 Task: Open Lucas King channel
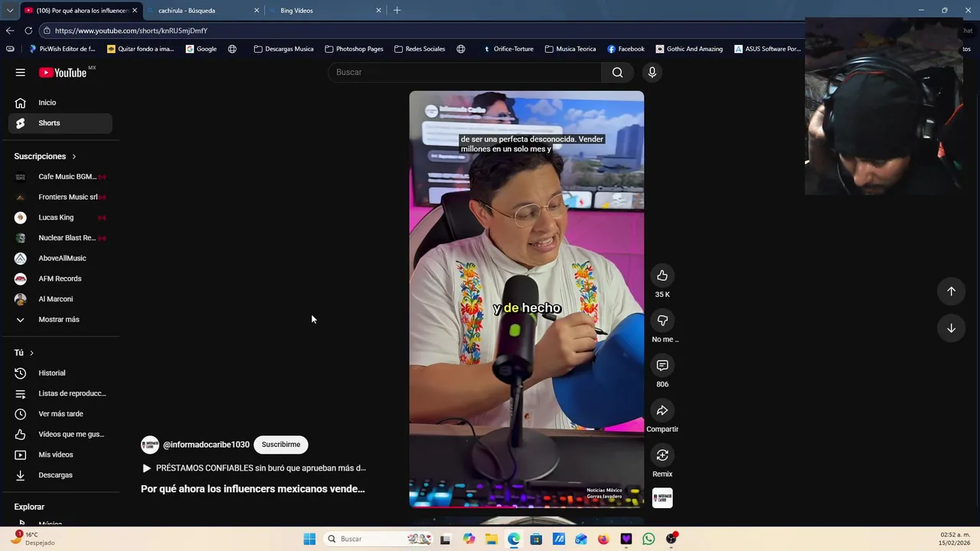(x=60, y=217)
